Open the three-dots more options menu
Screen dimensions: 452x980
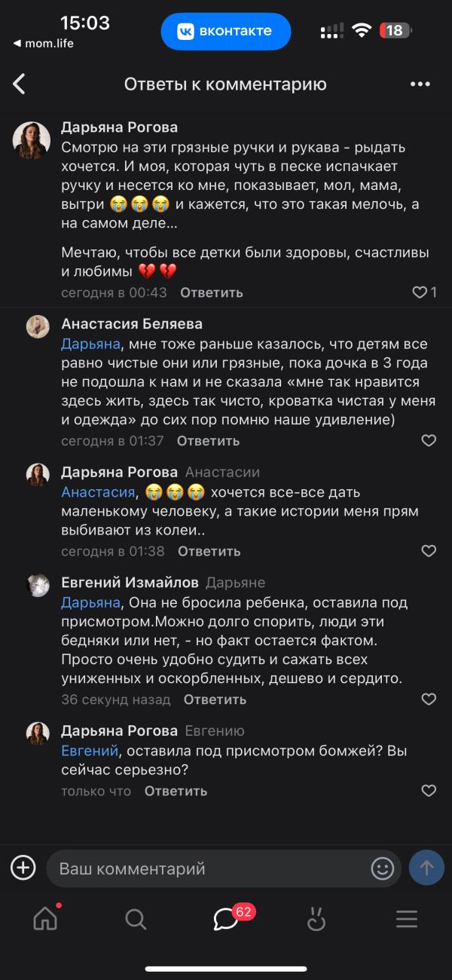(x=420, y=84)
